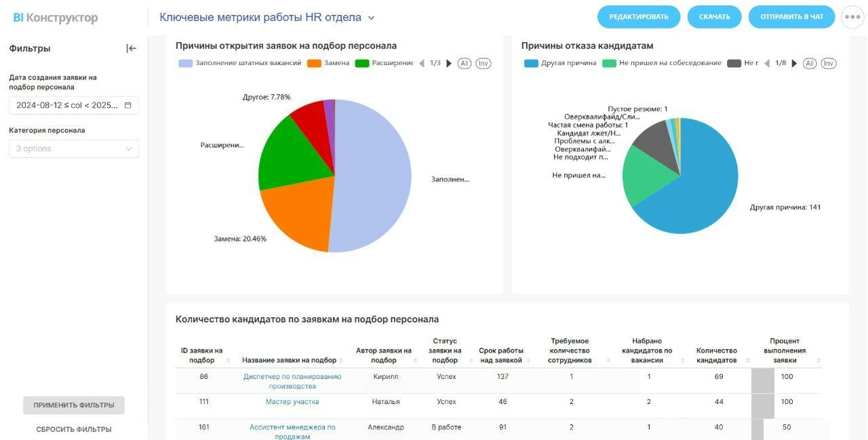Toggle Другая причина legend series
The width and height of the screenshot is (868, 440).
pyautogui.click(x=560, y=63)
